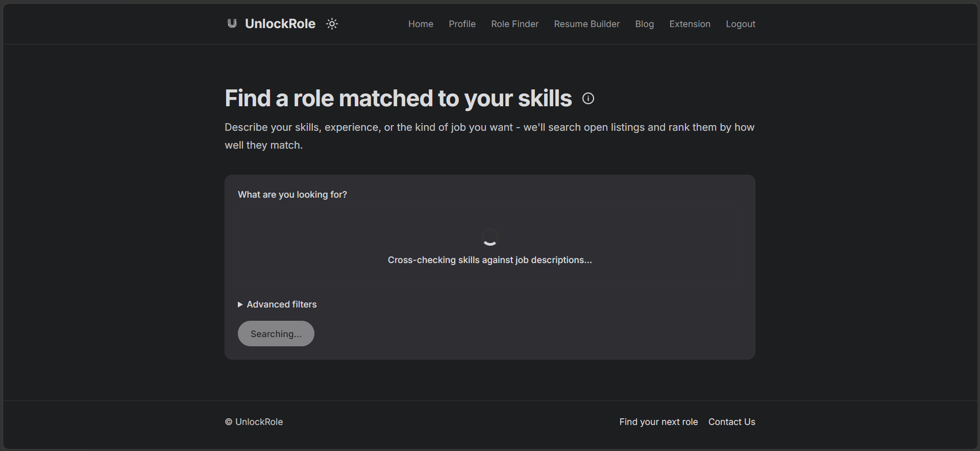
Task: Toggle light theme with the sun icon
Action: click(332, 24)
